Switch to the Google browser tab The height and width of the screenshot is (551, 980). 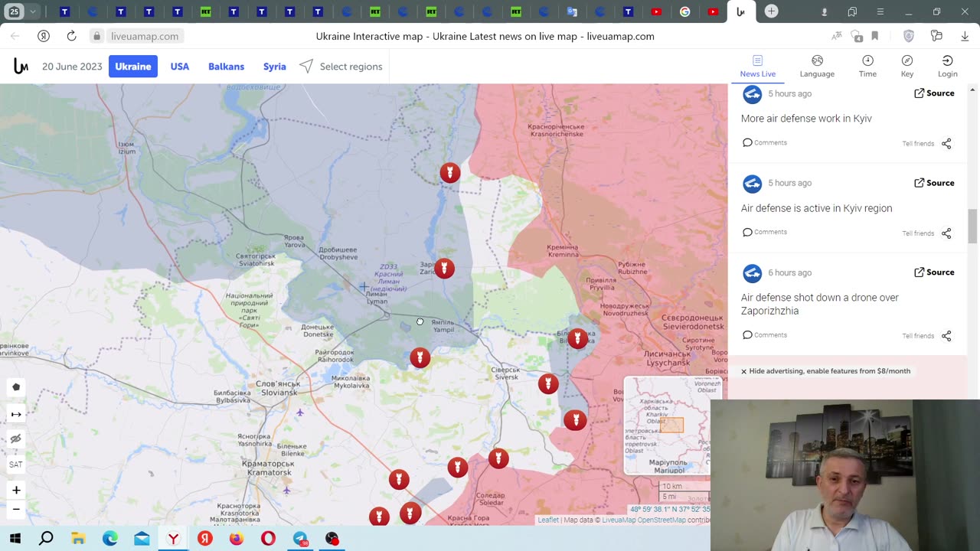(x=685, y=11)
